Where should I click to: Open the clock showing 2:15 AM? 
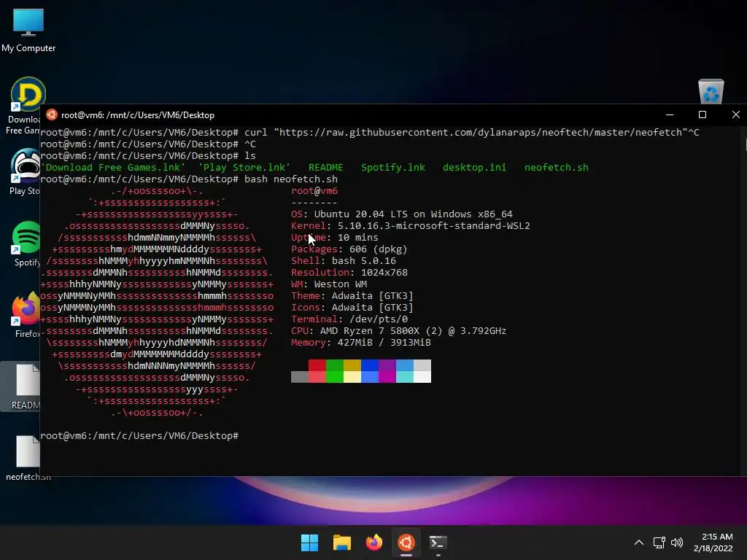pos(713,542)
